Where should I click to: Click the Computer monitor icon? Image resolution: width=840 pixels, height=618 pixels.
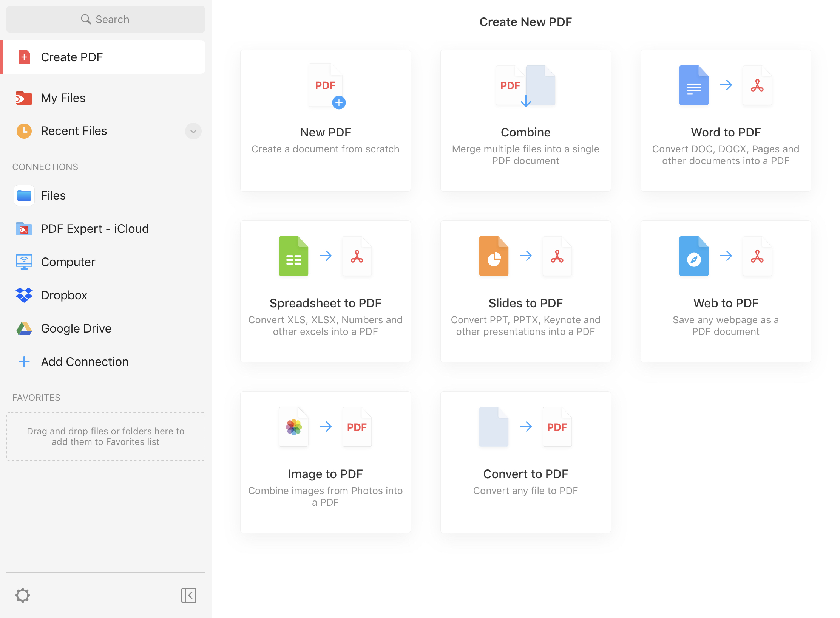tap(24, 262)
